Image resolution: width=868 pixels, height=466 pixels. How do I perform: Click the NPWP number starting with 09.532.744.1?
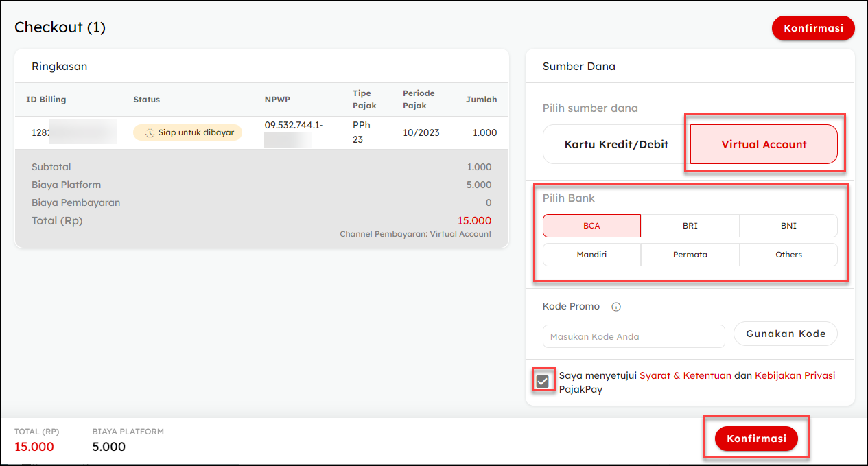[x=294, y=126]
